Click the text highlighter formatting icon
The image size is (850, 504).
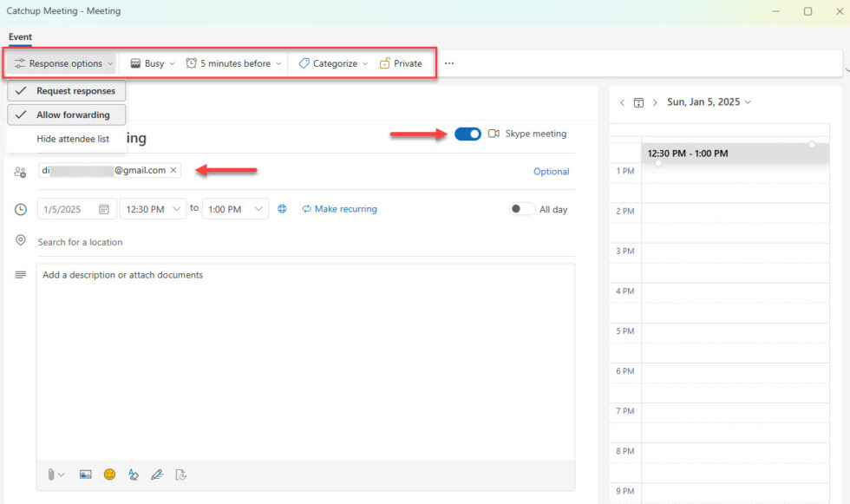[x=134, y=475]
